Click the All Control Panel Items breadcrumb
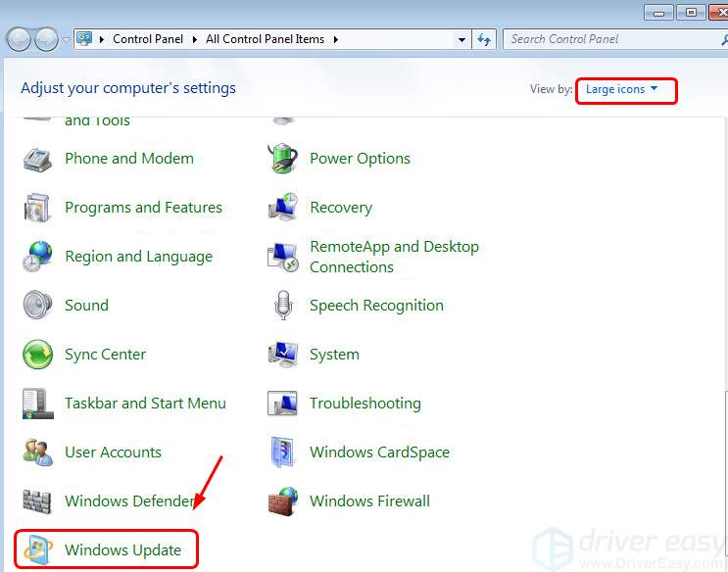The image size is (728, 572). click(x=266, y=40)
